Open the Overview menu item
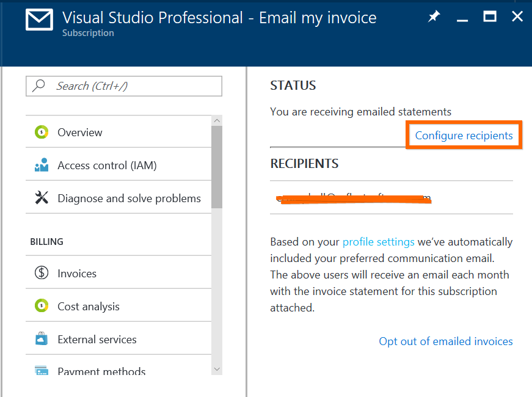This screenshot has width=532, height=397. tap(80, 133)
